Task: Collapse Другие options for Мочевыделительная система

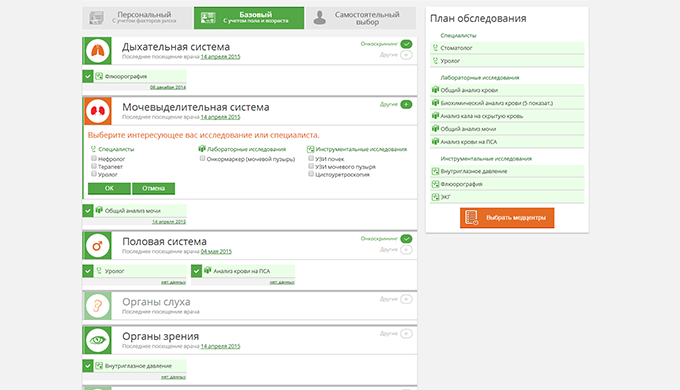Action: click(x=406, y=105)
